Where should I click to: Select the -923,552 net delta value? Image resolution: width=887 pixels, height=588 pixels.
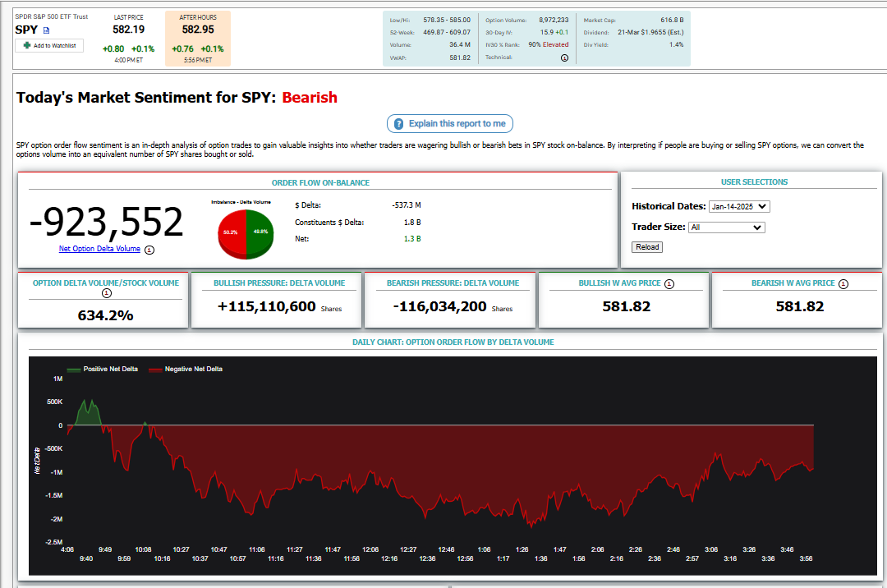pos(106,222)
